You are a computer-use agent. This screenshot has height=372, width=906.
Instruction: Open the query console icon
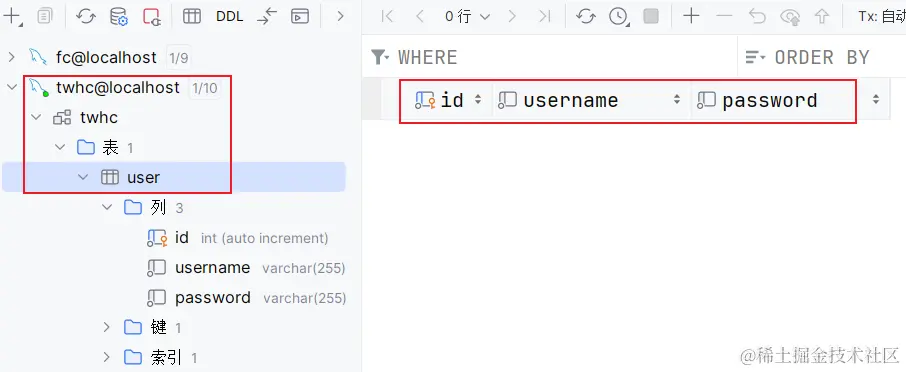[299, 16]
